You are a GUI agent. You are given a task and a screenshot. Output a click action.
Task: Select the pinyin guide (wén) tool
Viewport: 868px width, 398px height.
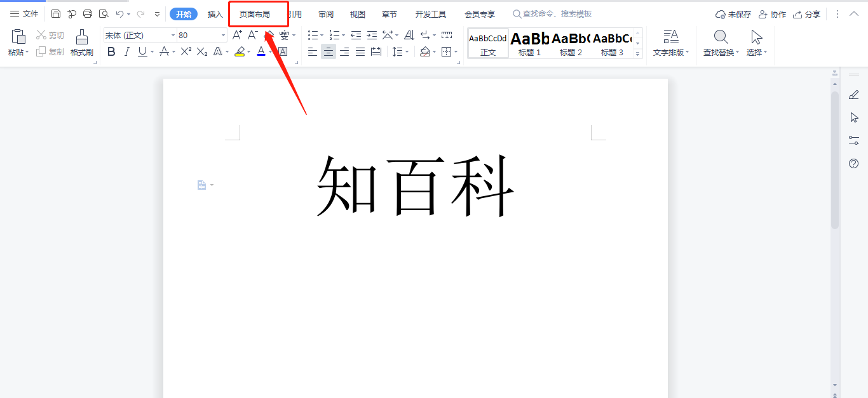285,35
